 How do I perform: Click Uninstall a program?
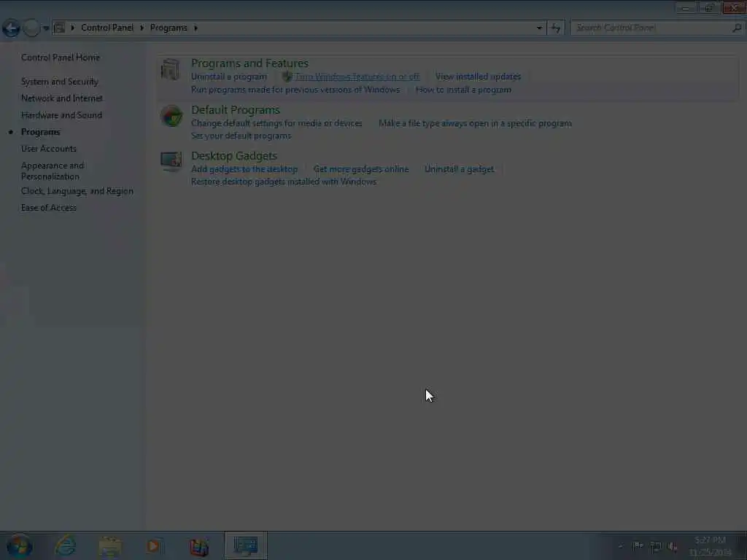pos(228,77)
